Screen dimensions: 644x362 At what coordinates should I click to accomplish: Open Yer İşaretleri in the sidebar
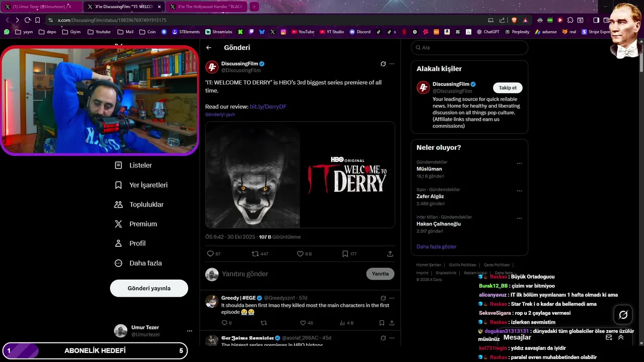[x=141, y=185]
